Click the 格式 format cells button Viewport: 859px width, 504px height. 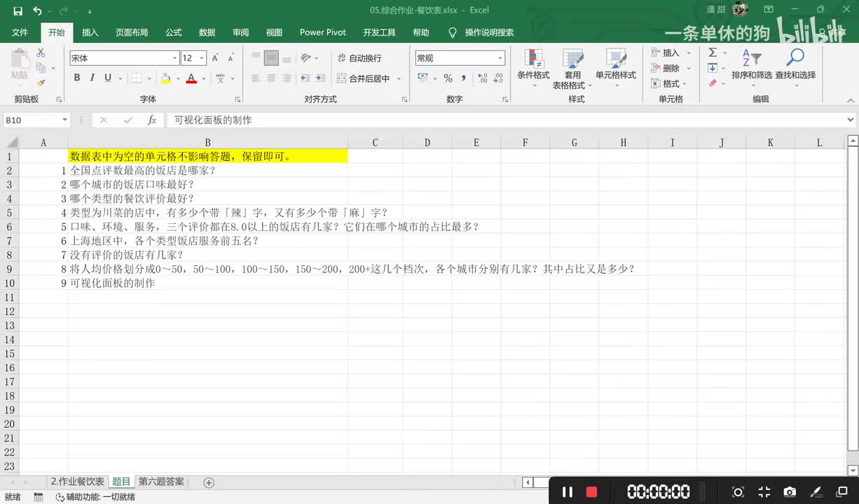pyautogui.click(x=671, y=83)
